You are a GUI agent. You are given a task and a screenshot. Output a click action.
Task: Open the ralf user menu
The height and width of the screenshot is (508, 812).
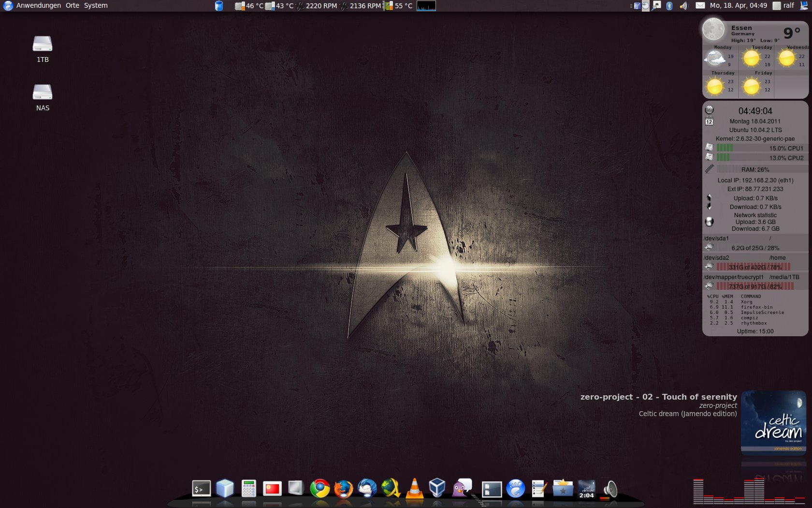[783, 5]
